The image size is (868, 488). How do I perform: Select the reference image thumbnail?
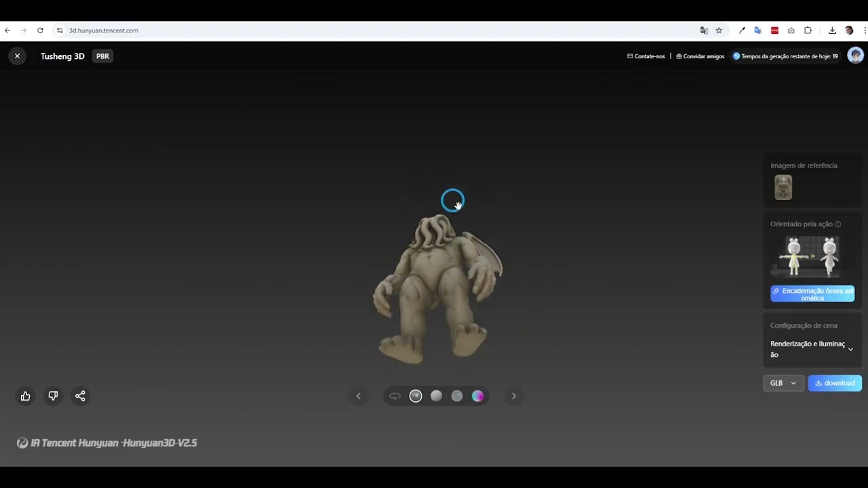(783, 188)
